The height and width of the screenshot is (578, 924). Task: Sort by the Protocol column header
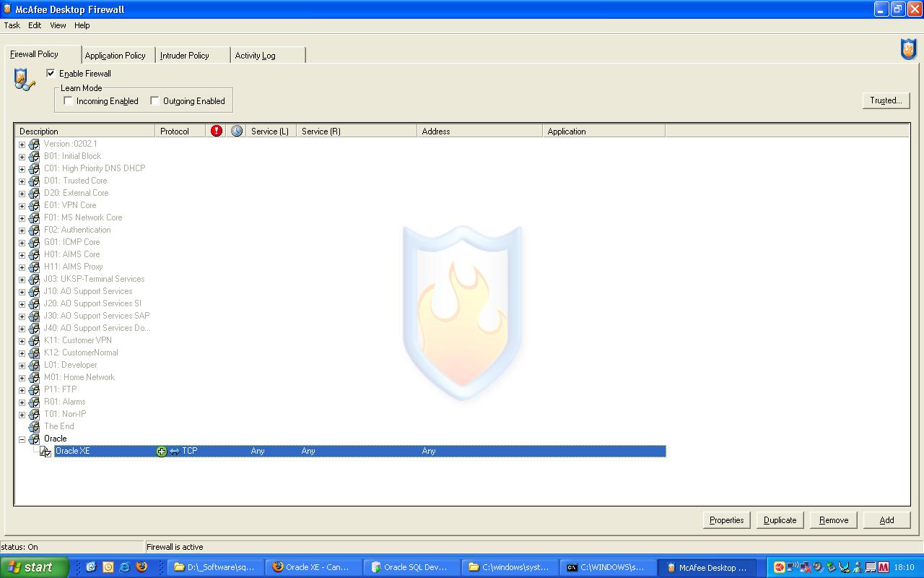tap(180, 131)
